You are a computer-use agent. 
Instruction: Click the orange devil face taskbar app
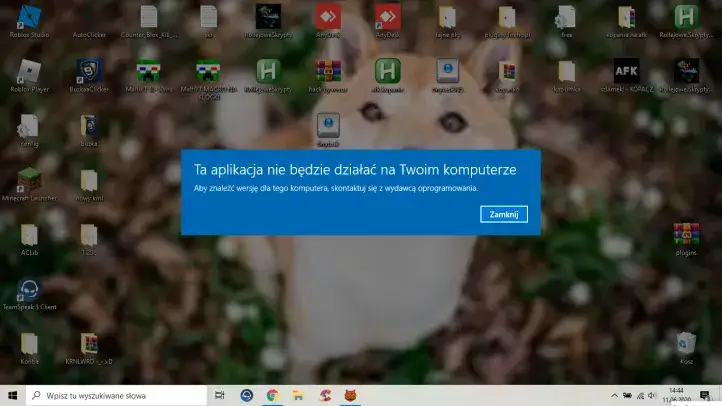click(x=350, y=395)
